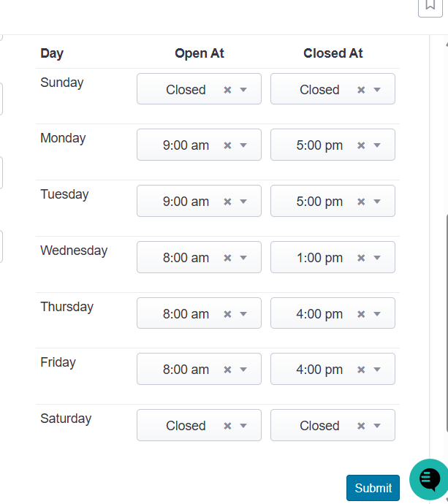The height and width of the screenshot is (504, 448).
Task: Clear Monday Closed At 5:00 pm value
Action: [361, 145]
